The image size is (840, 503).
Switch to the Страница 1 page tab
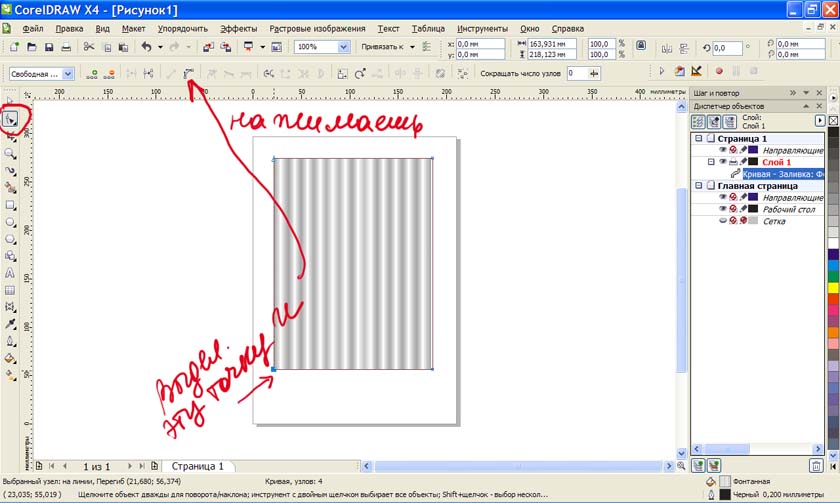tap(198, 466)
